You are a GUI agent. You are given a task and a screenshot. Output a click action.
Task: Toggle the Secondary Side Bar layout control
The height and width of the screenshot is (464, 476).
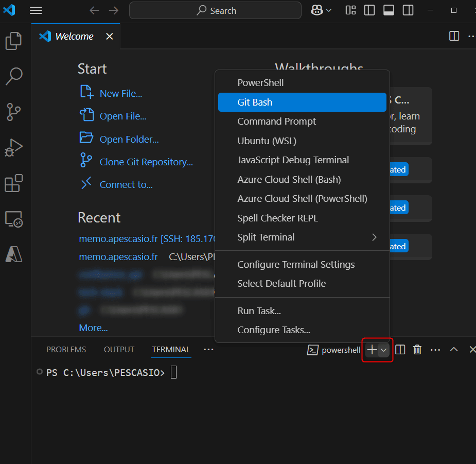point(408,10)
